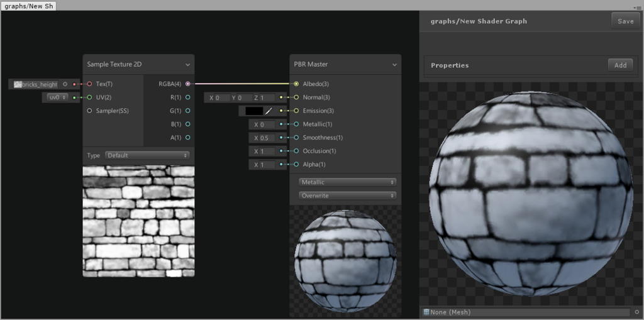Save the shader graph
644x320 pixels.
point(626,21)
